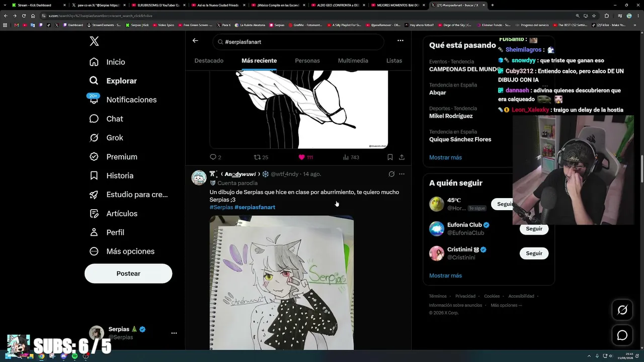Follow Eufonia Club
644x362 pixels.
point(534,229)
